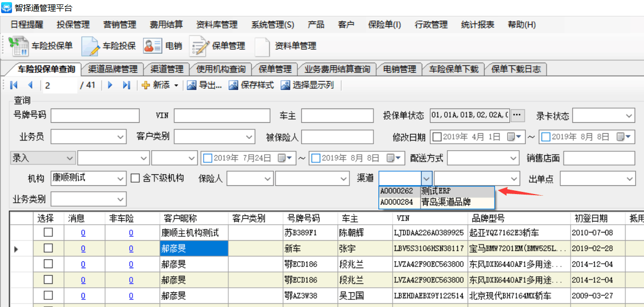Click the 号牌号码 input field
The width and height of the screenshot is (644, 307).
pos(95,116)
